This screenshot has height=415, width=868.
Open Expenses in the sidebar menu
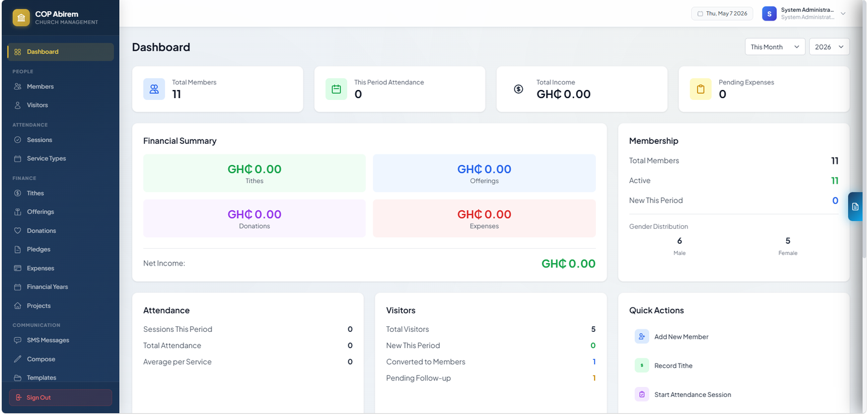point(61,269)
